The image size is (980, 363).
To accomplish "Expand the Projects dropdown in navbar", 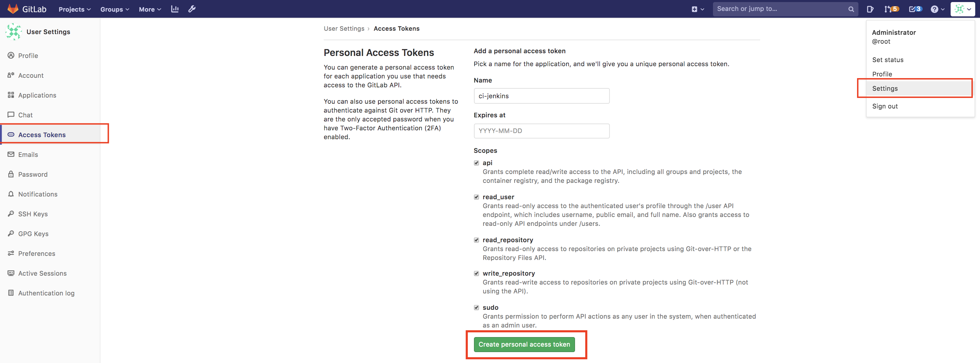I will point(74,9).
